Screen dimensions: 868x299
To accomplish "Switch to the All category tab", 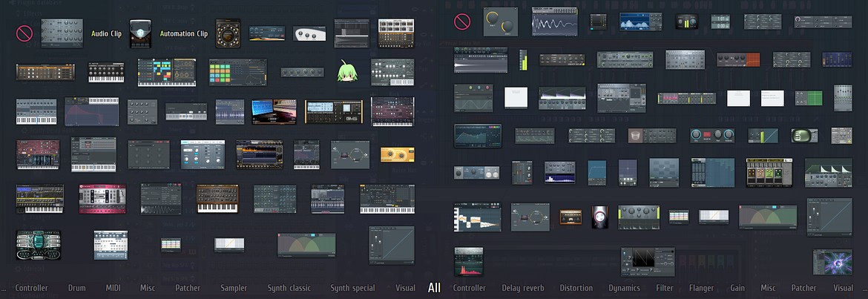I will [x=435, y=288].
